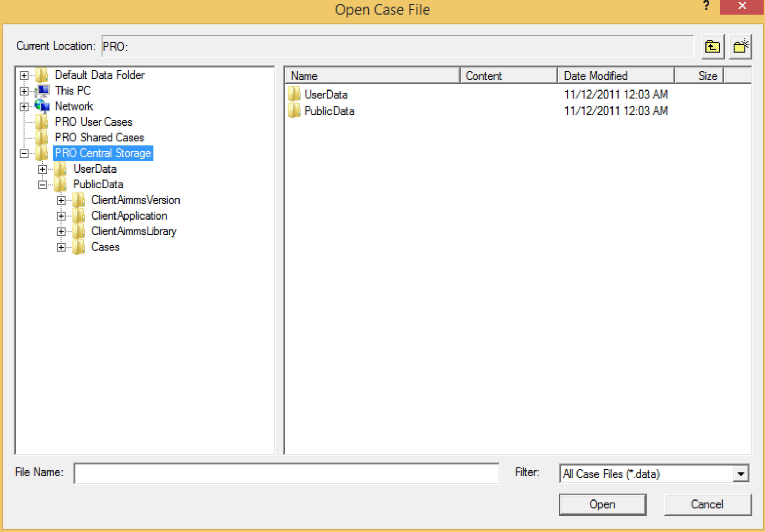Expand the ClientApplication node
765x532 pixels.
[x=61, y=216]
